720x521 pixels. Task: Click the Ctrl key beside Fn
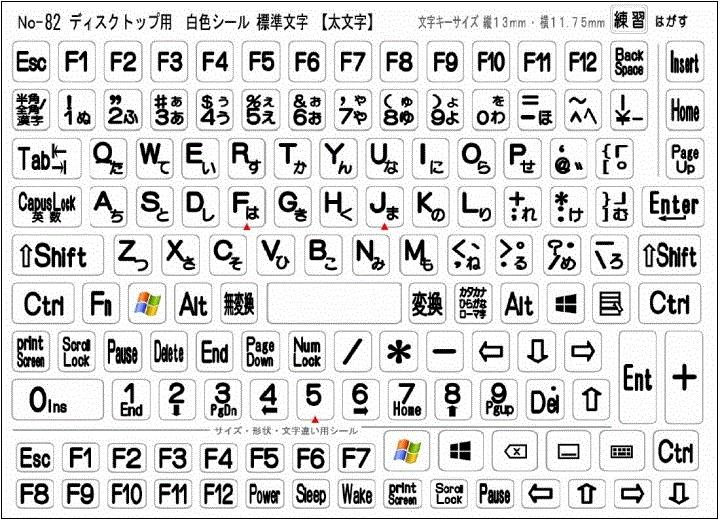43,303
